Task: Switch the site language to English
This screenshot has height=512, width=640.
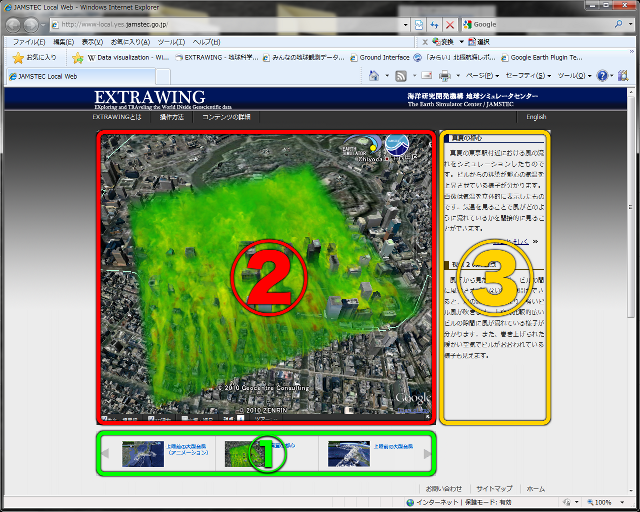Action: 536,117
